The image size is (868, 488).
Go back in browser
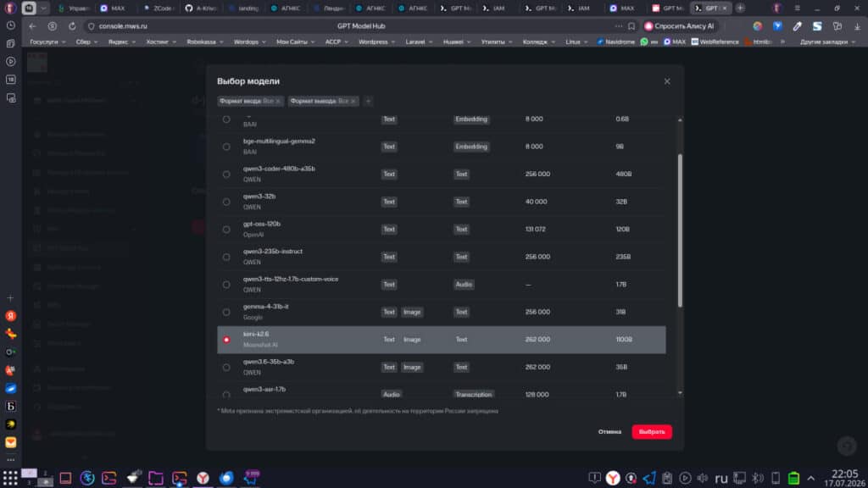[x=33, y=26]
